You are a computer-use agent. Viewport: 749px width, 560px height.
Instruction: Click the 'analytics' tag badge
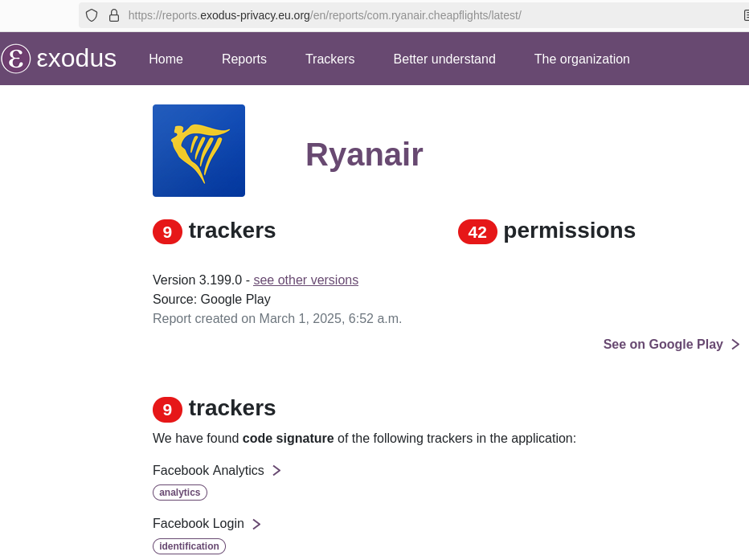[179, 493]
